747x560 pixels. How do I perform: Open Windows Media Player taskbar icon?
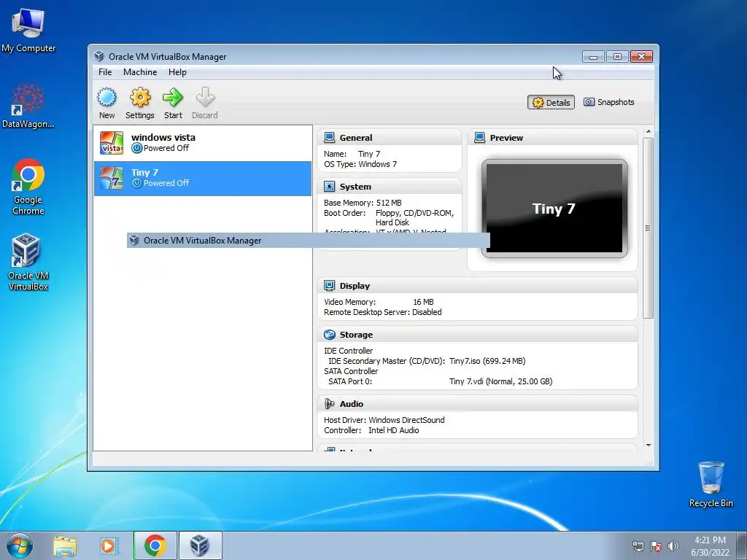tap(109, 545)
